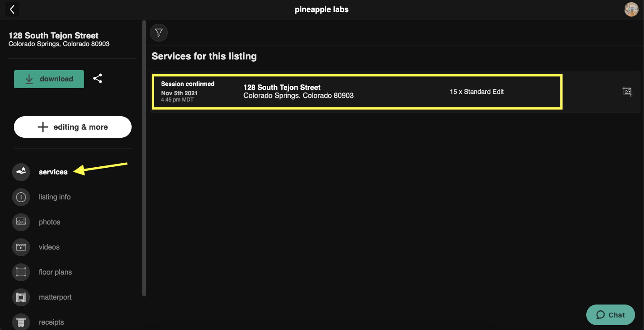Click the sidebar vertical scrollbar
This screenshot has height=330, width=644.
[x=144, y=157]
